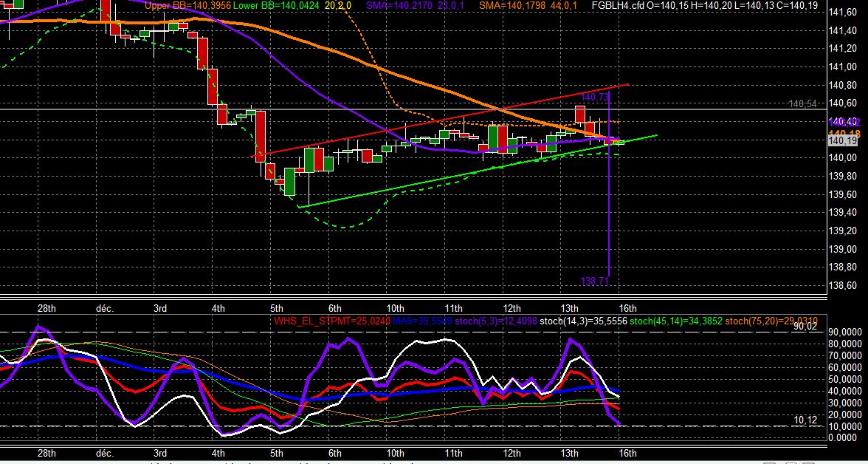Image resolution: width=868 pixels, height=464 pixels.
Task: Click the 11th date under the price chart
Action: click(x=453, y=309)
